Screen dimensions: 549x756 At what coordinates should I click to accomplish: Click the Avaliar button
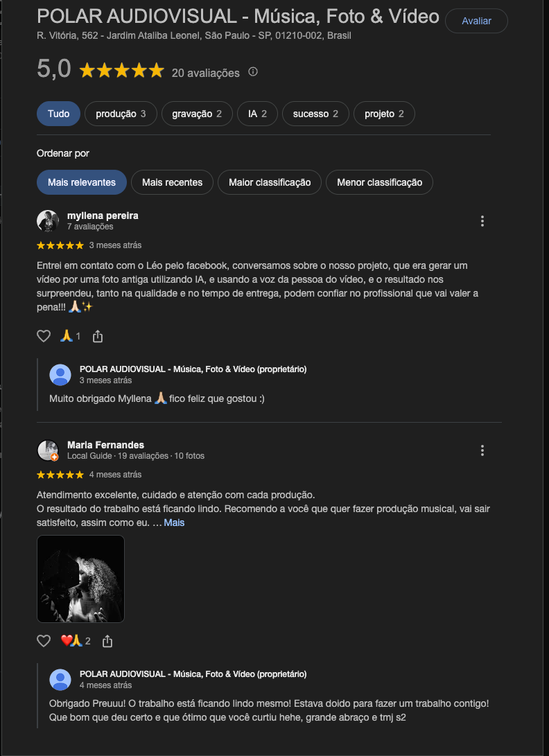(476, 21)
